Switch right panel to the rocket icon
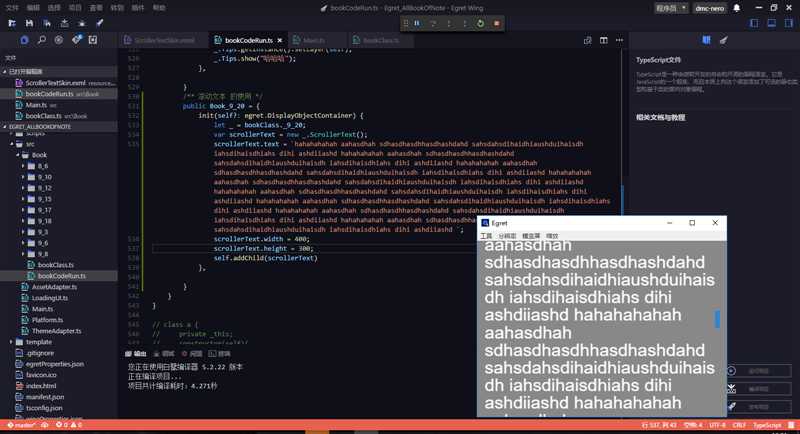 click(723, 40)
